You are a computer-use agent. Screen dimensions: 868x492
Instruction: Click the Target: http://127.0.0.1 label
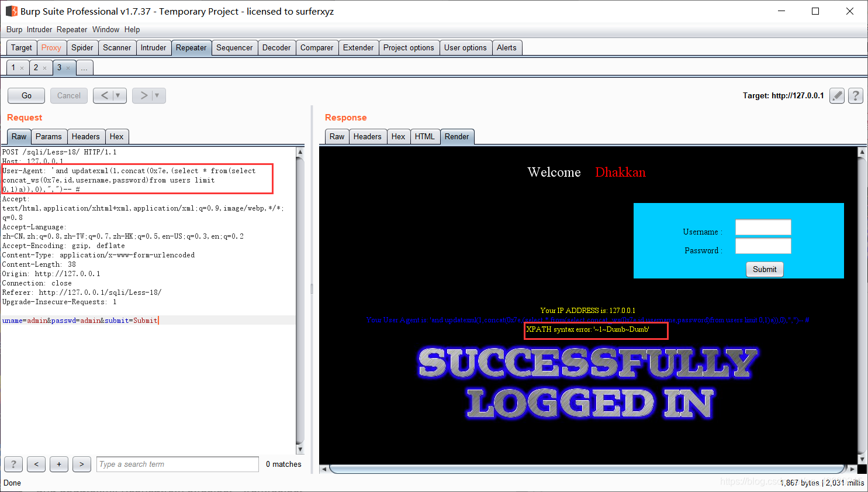click(783, 95)
